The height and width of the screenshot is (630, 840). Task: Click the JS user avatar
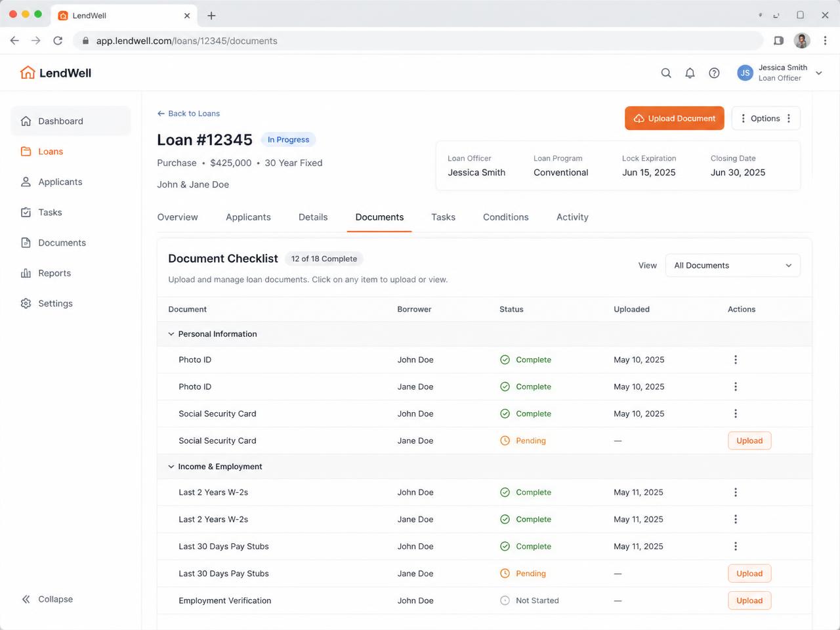pyautogui.click(x=745, y=73)
